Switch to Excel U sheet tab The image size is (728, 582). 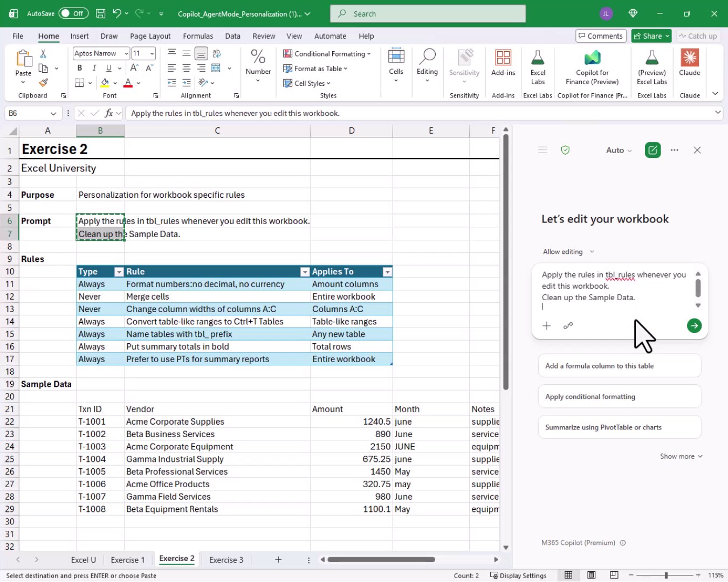point(83,559)
